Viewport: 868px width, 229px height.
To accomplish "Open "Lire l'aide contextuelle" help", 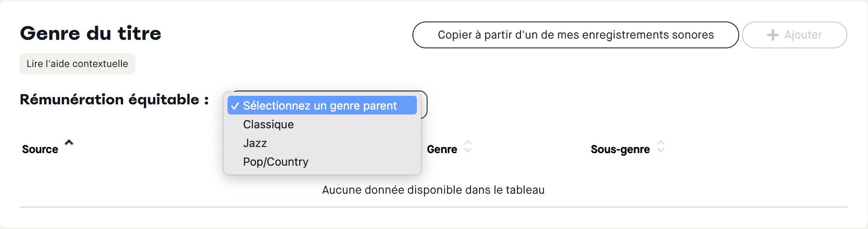I will (x=77, y=64).
